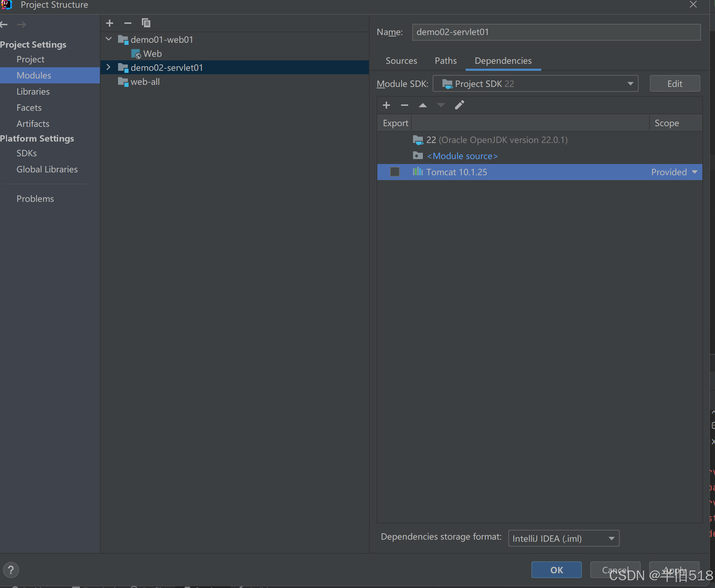This screenshot has width=715, height=588.
Task: Move dependency up with arrow icon
Action: coord(423,105)
